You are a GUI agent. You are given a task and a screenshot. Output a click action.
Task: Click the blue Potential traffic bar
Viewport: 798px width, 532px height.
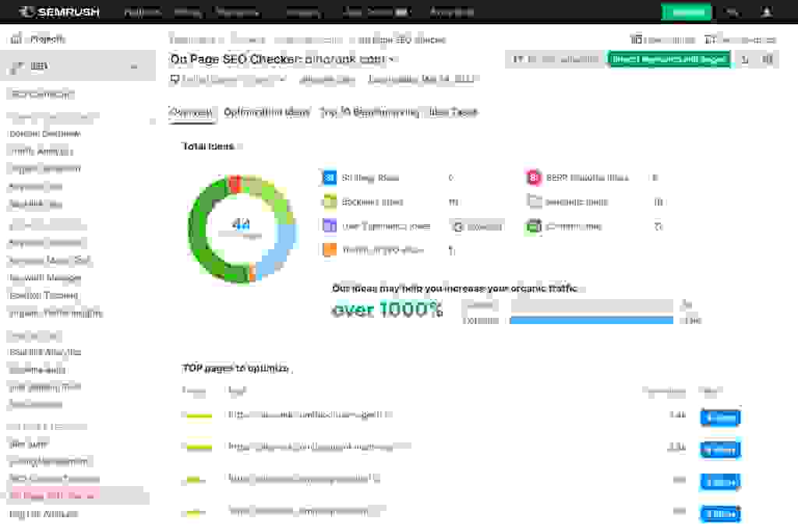(591, 320)
